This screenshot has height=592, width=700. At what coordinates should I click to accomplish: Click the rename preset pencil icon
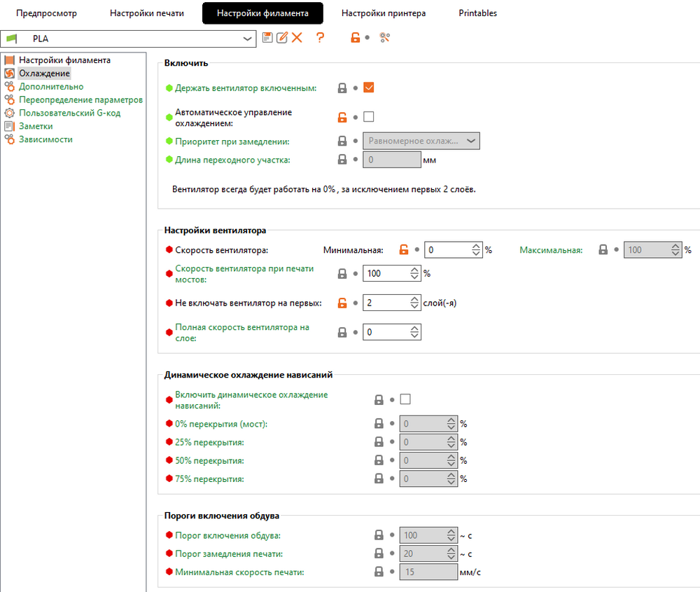click(282, 38)
